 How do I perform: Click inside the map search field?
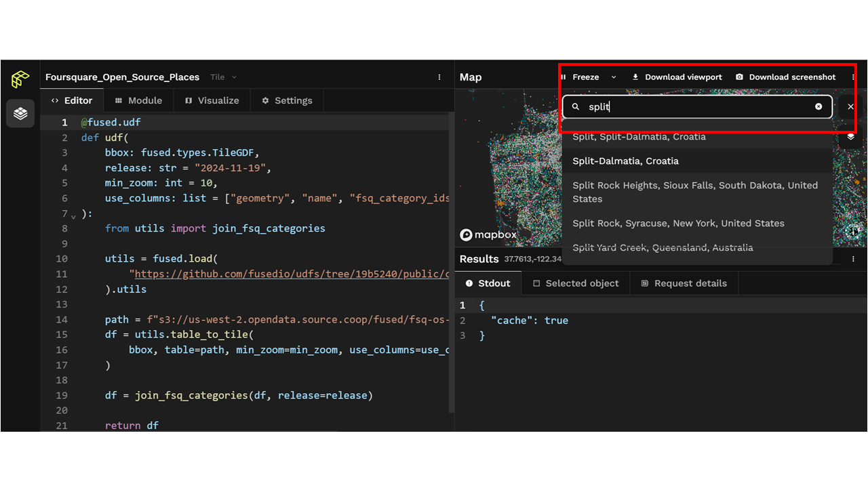point(698,107)
